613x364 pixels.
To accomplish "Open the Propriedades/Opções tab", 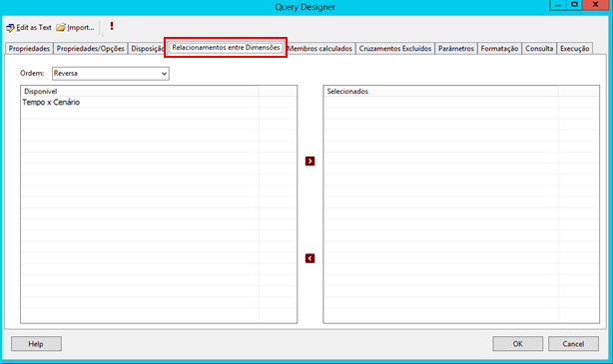I will [x=90, y=49].
